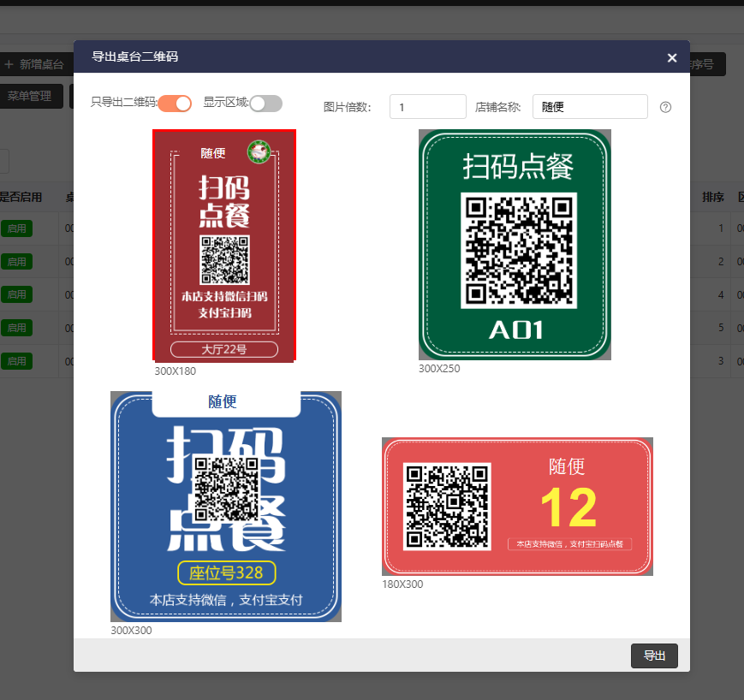Pick the blue 300X300 template
The height and width of the screenshot is (700, 744).
pyautogui.click(x=225, y=506)
